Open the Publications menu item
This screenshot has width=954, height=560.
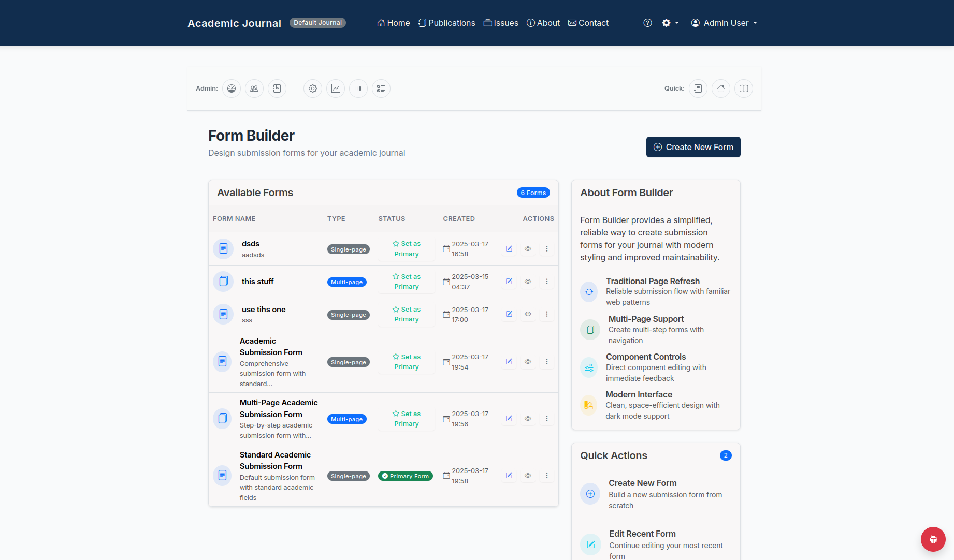(446, 23)
